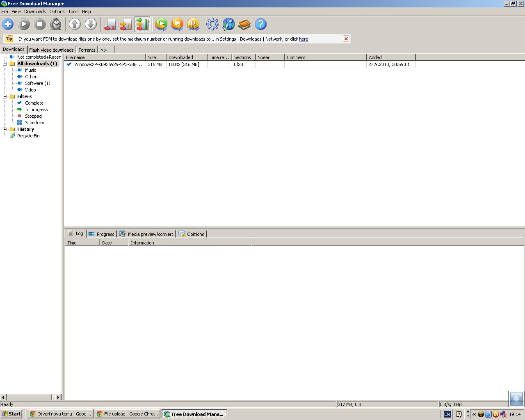Select the Software (1) category
The width and height of the screenshot is (525, 420).
(x=37, y=83)
